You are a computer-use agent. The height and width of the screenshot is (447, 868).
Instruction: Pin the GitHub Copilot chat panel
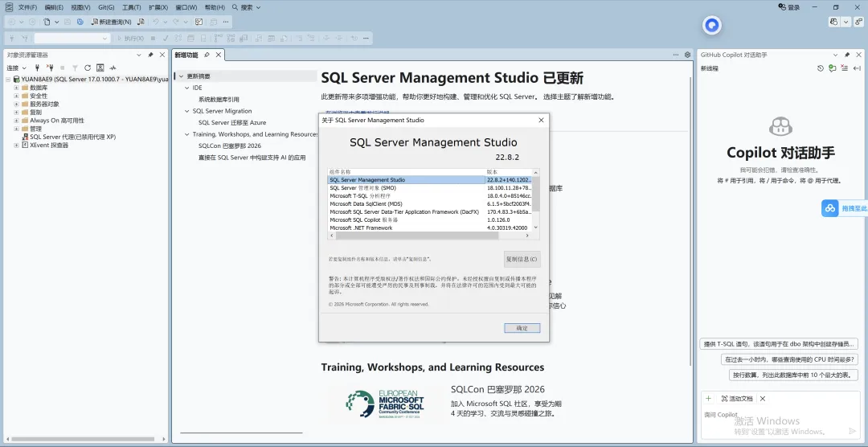coord(847,55)
